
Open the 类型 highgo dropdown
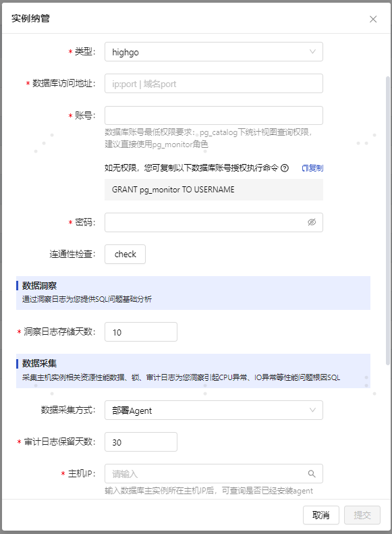tap(214, 52)
